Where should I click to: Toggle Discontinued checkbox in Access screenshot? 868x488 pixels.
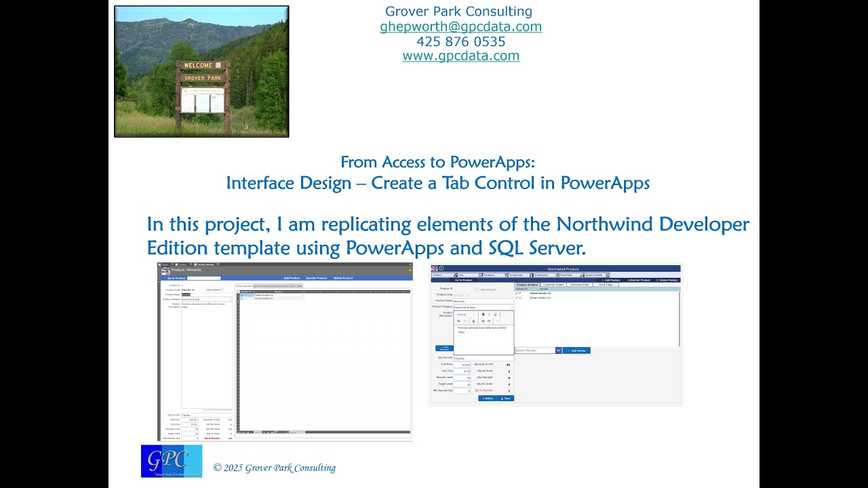coord(222,289)
